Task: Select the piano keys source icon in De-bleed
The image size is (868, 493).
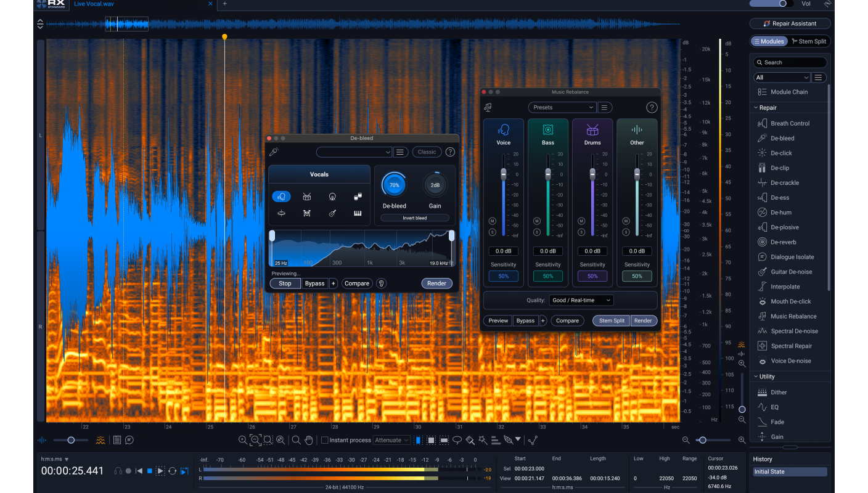Action: (x=358, y=213)
